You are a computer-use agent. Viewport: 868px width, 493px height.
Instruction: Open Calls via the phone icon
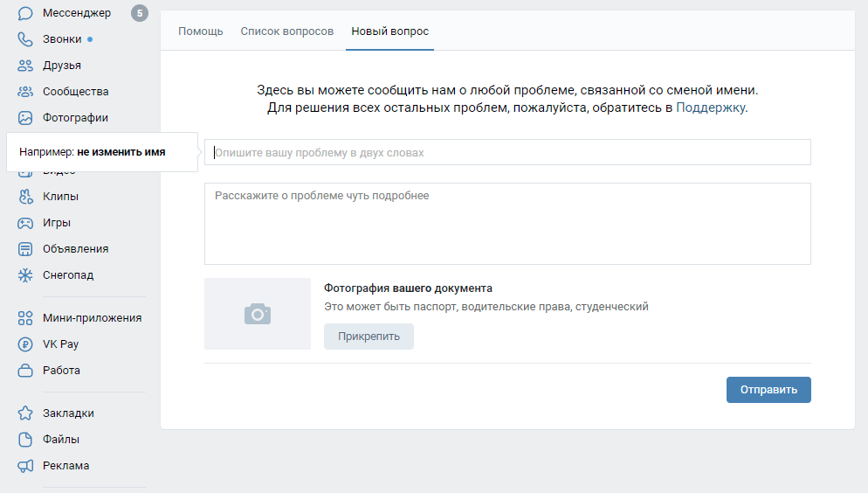point(25,39)
